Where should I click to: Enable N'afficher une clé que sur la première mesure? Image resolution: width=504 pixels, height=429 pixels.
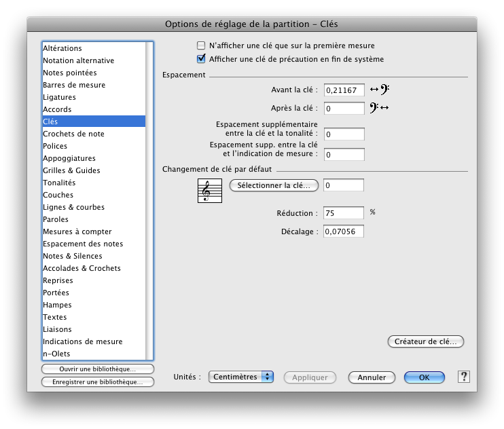(201, 45)
